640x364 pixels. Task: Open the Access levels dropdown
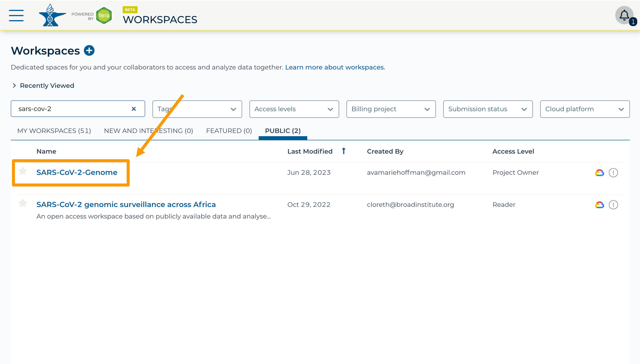point(294,109)
